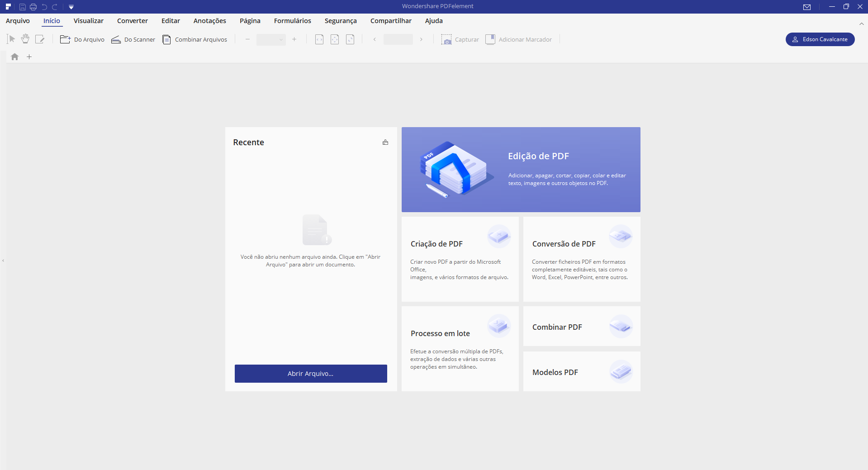The image size is (868, 470).
Task: Open Edson Cavalcante account button
Action: click(x=820, y=39)
